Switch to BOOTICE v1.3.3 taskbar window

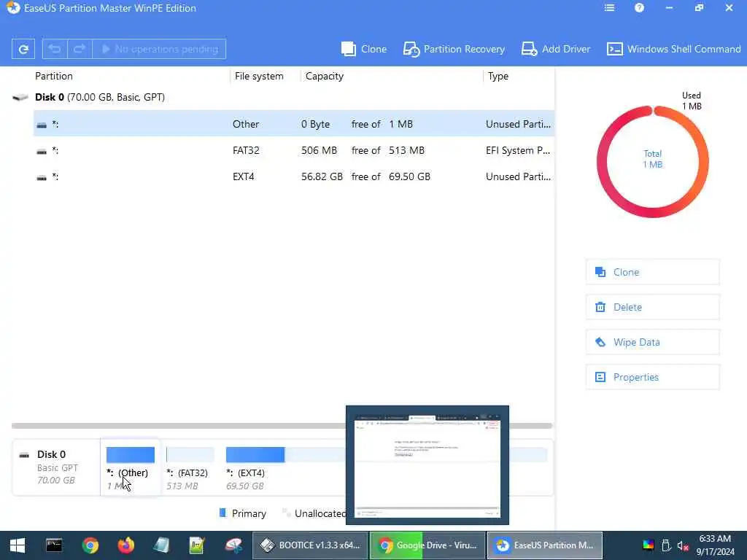(x=310, y=545)
